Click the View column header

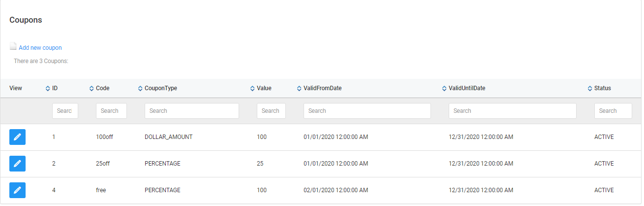click(x=16, y=88)
